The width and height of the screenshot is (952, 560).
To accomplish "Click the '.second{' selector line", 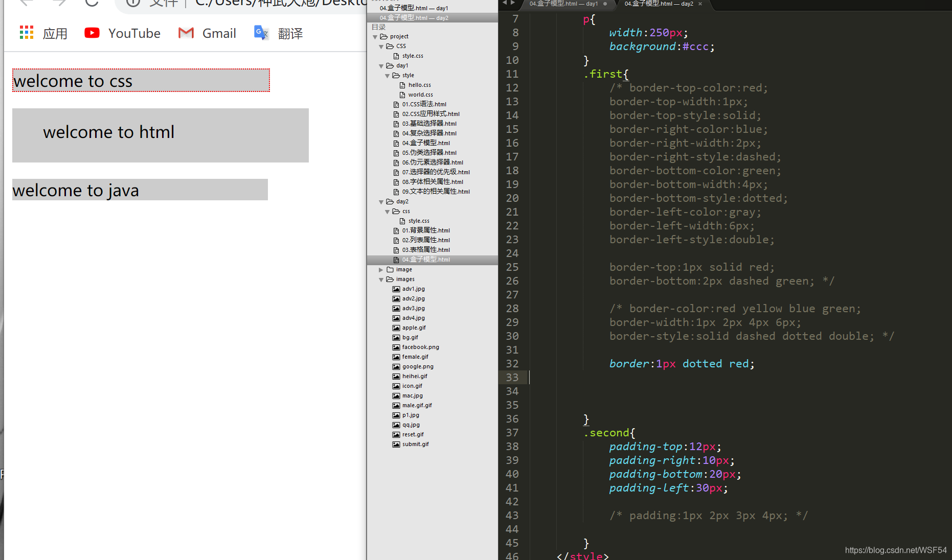I will pos(609,433).
